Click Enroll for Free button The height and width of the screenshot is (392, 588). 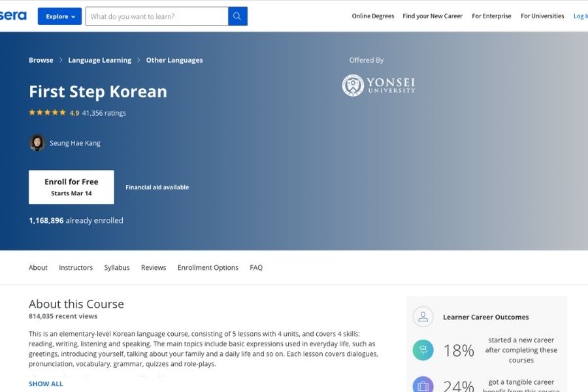pyautogui.click(x=71, y=188)
